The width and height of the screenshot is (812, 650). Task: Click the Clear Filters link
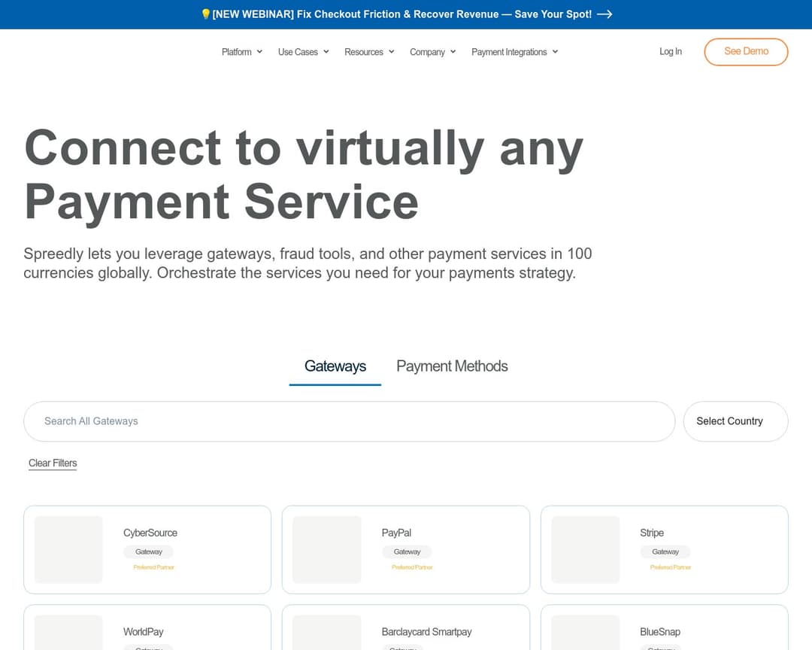(53, 463)
